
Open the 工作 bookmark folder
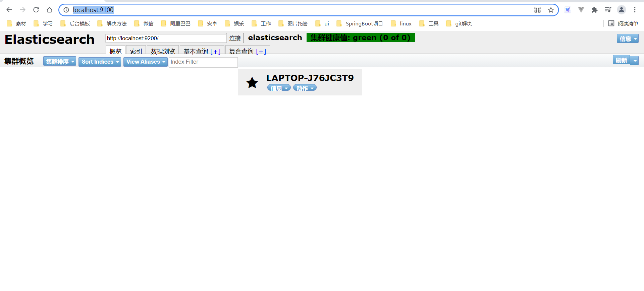(261, 23)
